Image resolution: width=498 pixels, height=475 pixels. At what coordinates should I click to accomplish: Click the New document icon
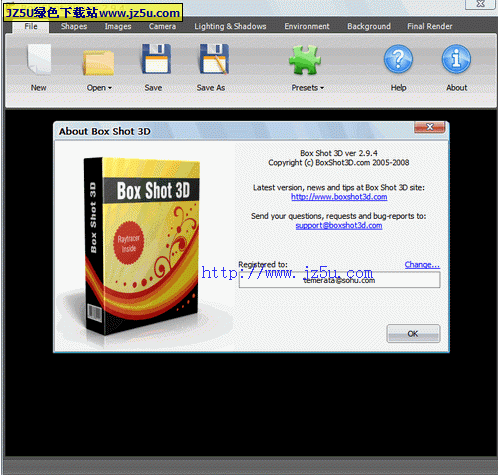(x=39, y=59)
